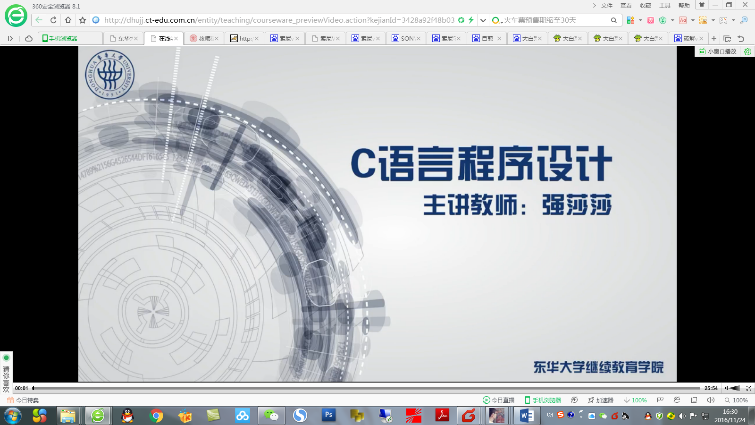Open QQ penguin from taskbar

127,415
